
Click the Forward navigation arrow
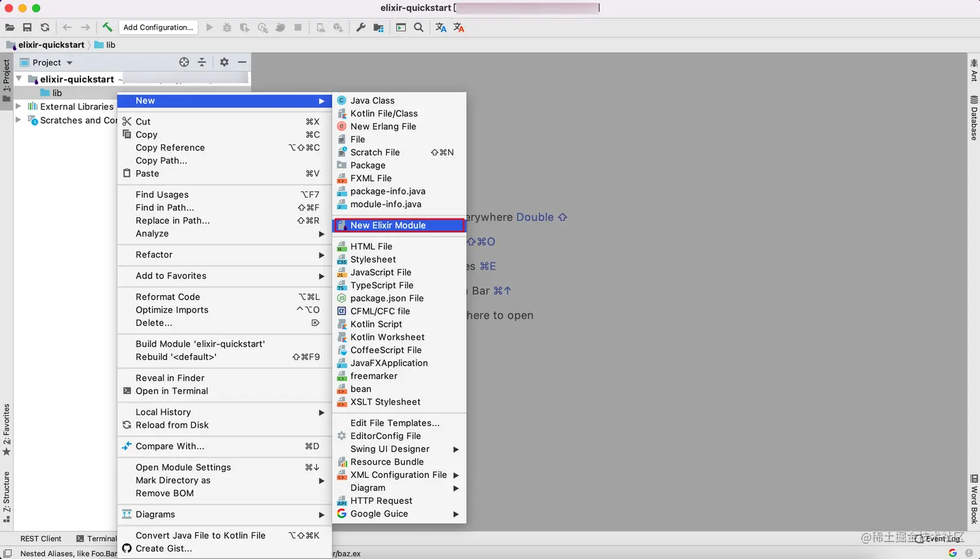tap(86, 27)
